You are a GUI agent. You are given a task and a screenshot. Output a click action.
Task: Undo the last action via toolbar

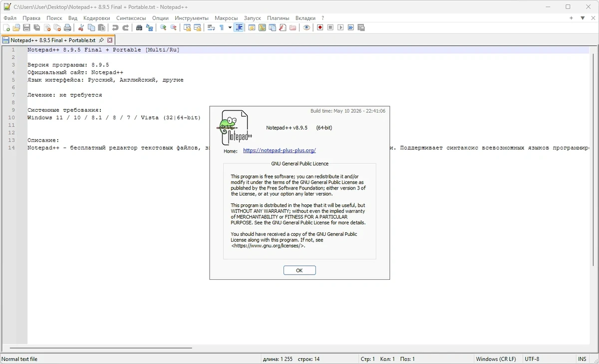[x=115, y=27]
